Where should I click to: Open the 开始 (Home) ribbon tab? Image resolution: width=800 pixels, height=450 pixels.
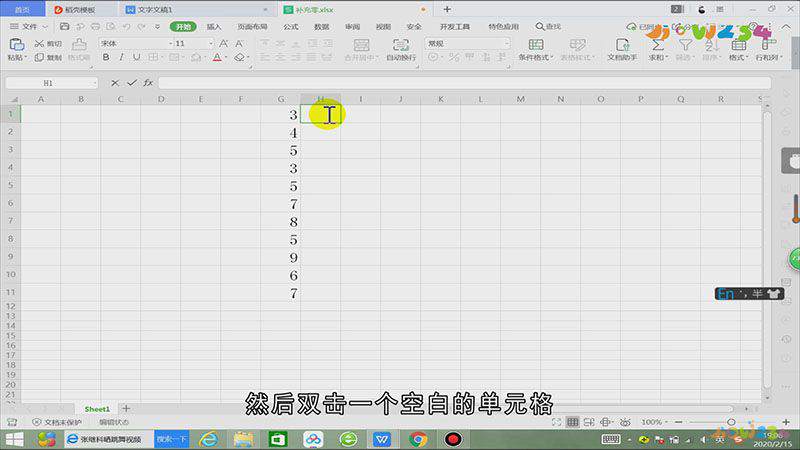[183, 27]
